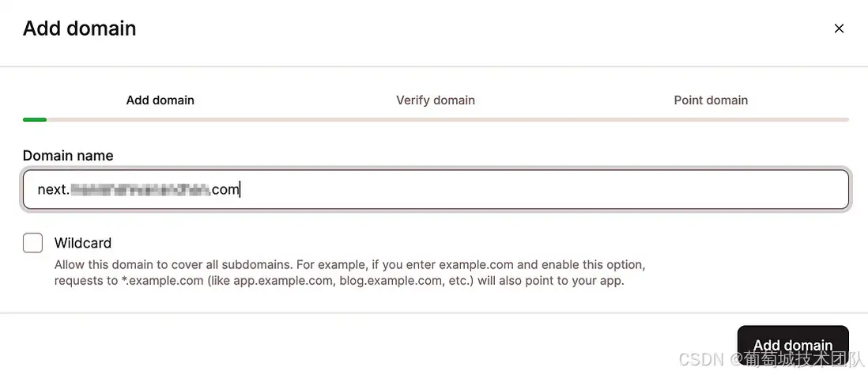Click the Add domain dialog title
The image size is (868, 375).
(79, 28)
